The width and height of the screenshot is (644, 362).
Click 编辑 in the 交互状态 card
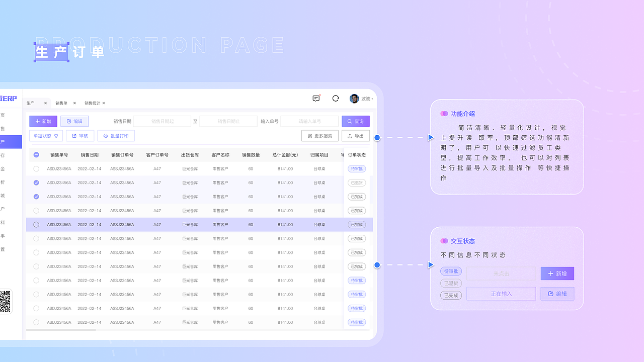(x=557, y=294)
